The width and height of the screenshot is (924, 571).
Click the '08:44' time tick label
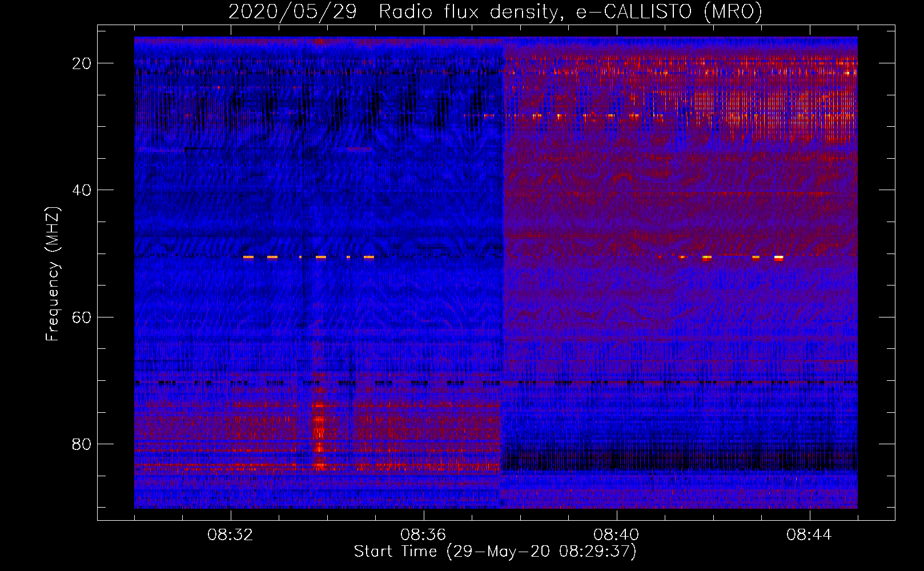(x=809, y=535)
